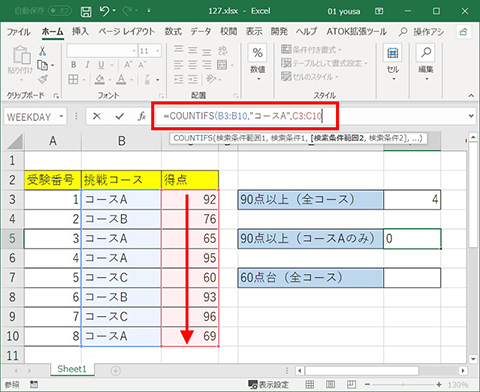Click the Redo arrow icon
The height and width of the screenshot is (392, 480).
click(x=128, y=11)
